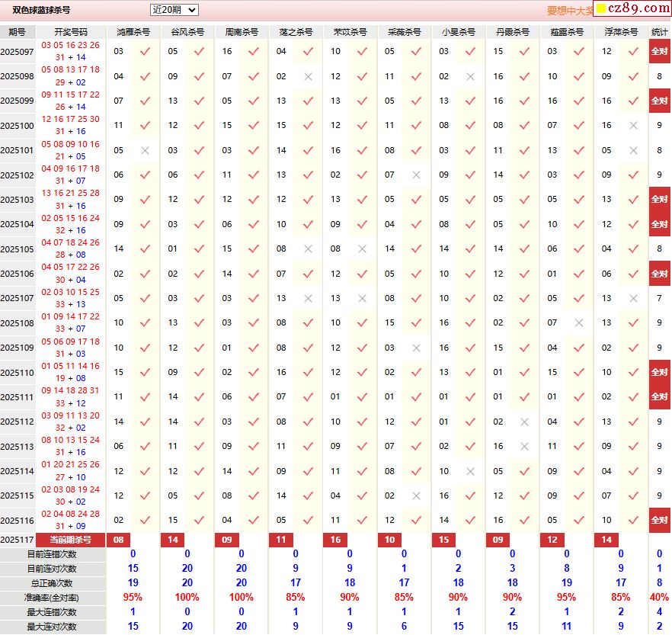Click the 采薇杀号 column header
Viewport: 672px width, 635px height.
coord(404,32)
